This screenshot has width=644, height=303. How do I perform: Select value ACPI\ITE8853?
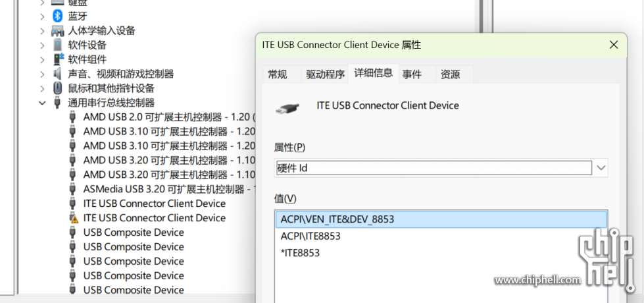pyautogui.click(x=441, y=236)
